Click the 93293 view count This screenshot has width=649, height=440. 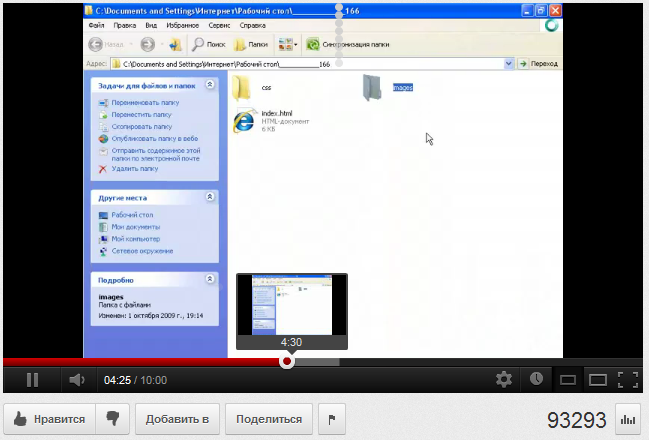tap(577, 420)
